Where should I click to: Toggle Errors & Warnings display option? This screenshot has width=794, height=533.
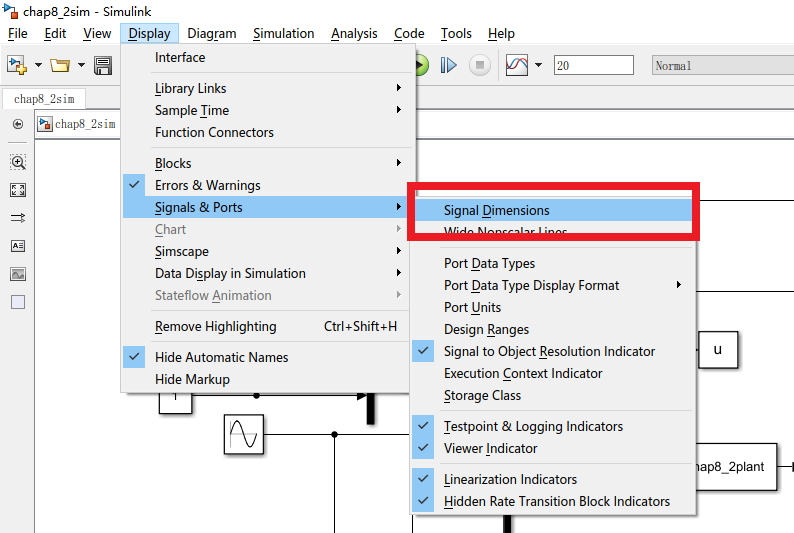click(266, 185)
